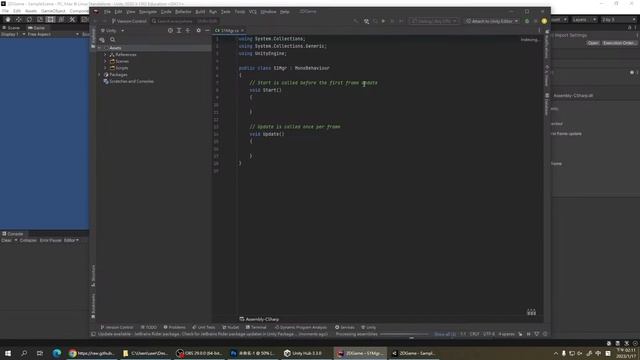Click the Run play icon in Rider toolbar

(x=383, y=21)
